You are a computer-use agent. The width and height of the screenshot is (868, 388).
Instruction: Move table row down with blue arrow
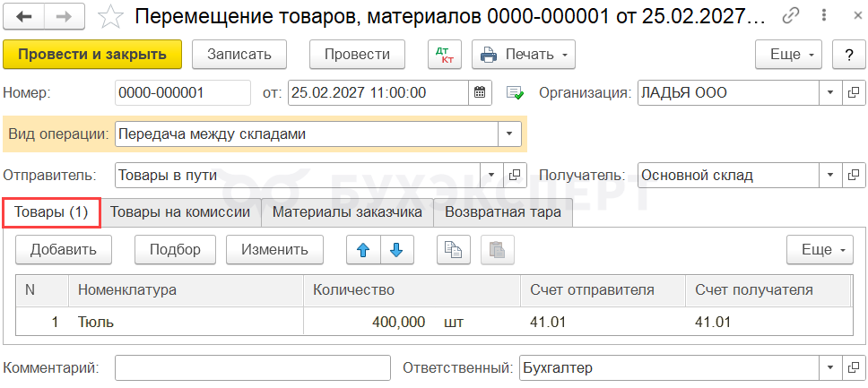(x=397, y=250)
